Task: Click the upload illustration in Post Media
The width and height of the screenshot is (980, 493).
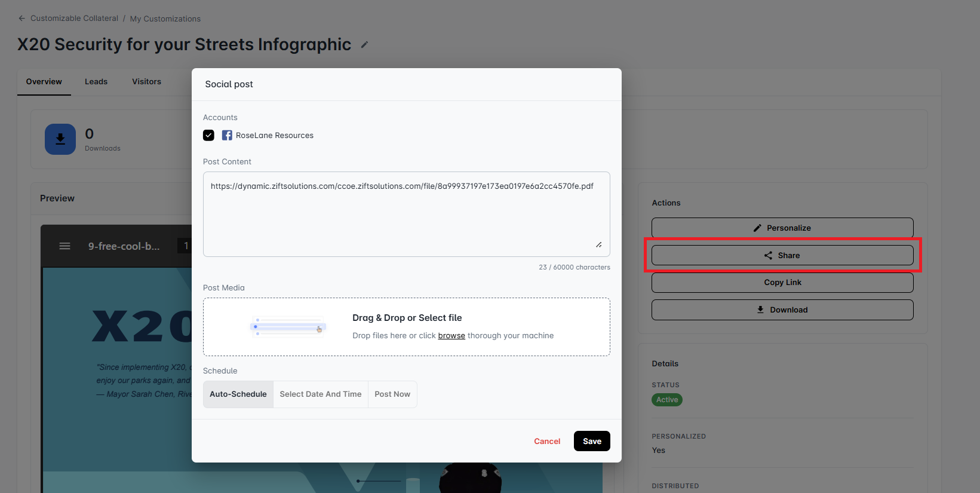Action: coord(288,327)
